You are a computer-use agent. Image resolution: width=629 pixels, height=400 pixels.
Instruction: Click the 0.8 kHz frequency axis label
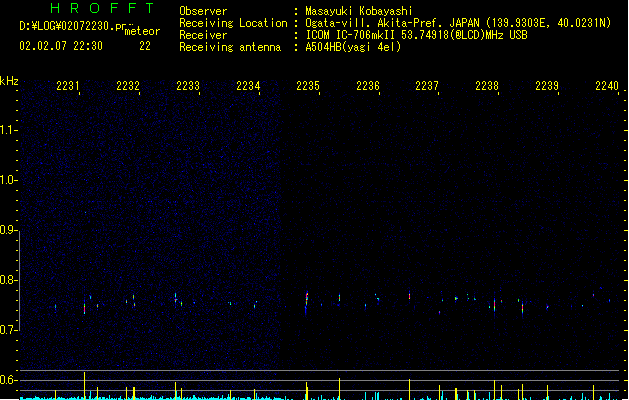pos(8,280)
